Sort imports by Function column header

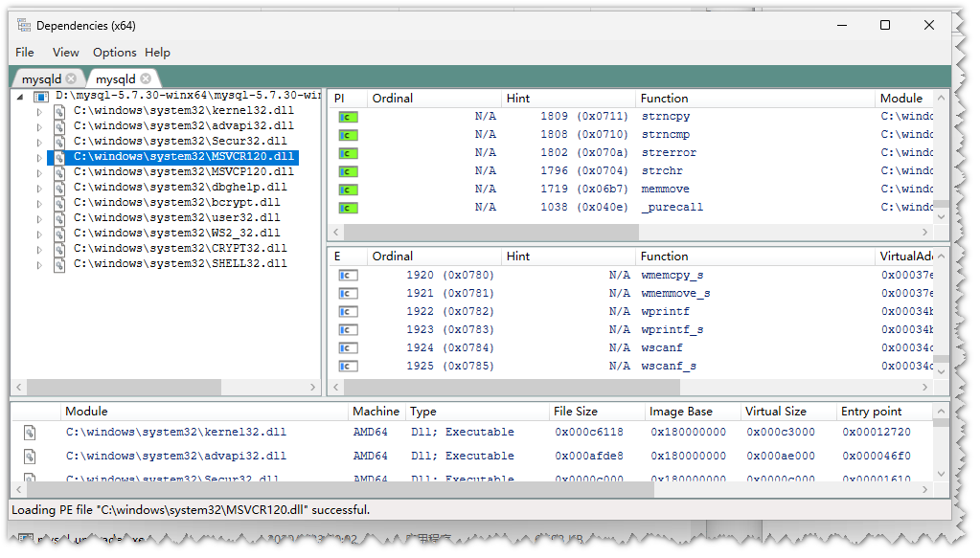point(754,98)
